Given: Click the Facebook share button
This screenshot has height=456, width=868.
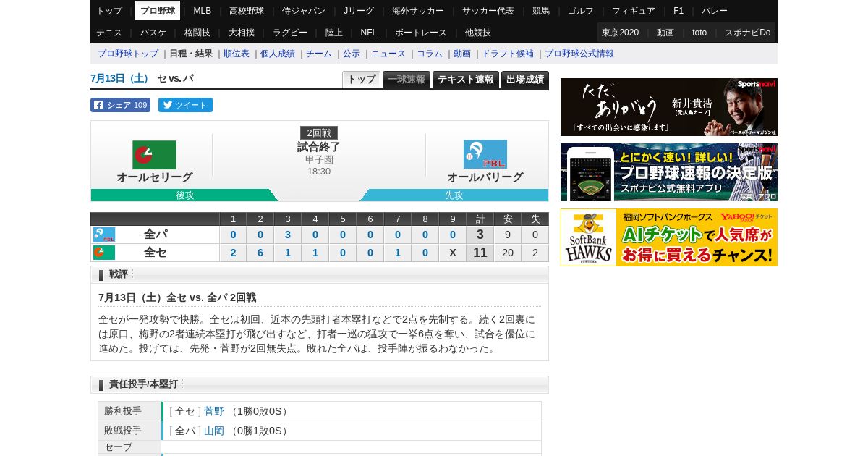Looking at the screenshot, I should (120, 105).
